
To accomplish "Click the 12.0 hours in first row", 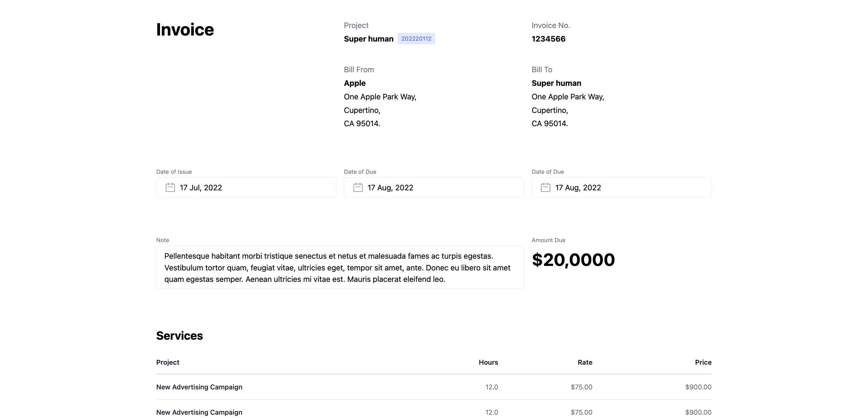I will 492,387.
